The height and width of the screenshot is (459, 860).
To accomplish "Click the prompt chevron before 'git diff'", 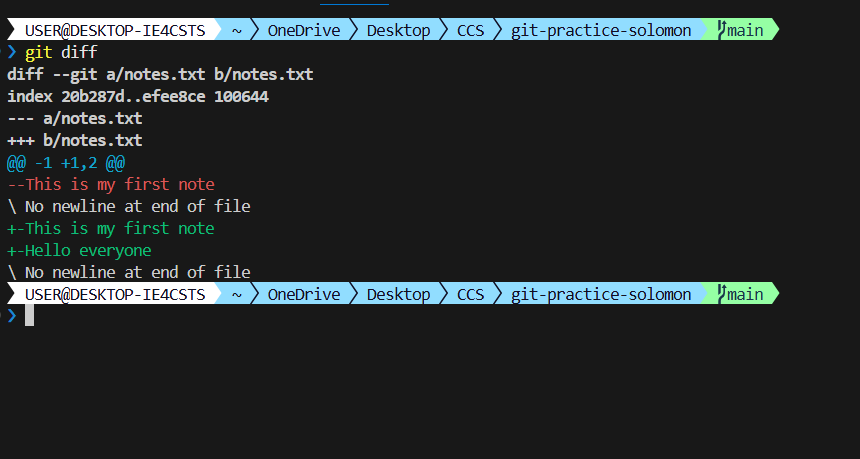I will tap(12, 52).
